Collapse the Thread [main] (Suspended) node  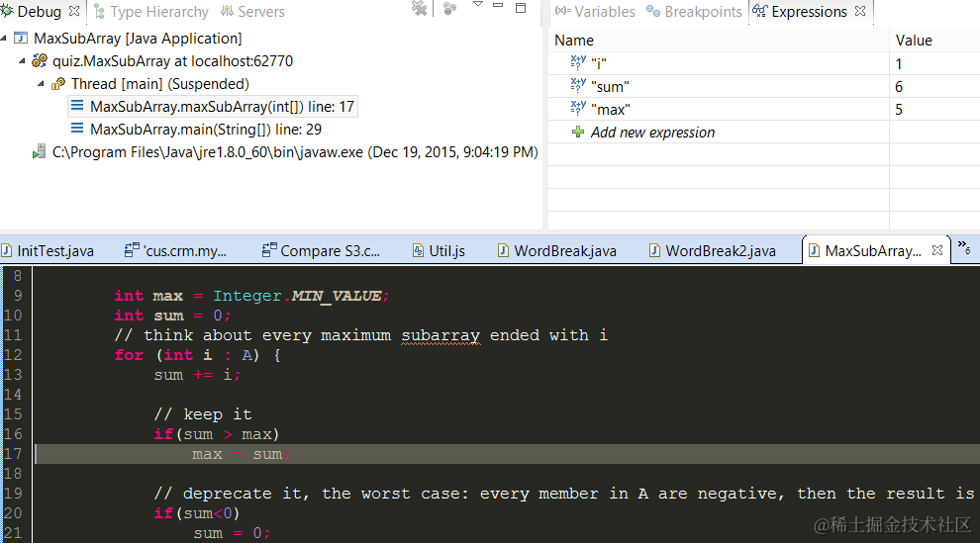41,84
